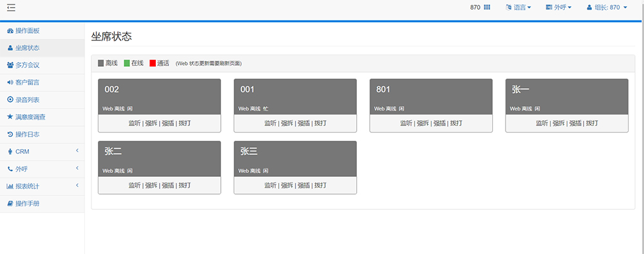Click the 坐席状态 page heading
The image size is (644, 254).
pyautogui.click(x=111, y=36)
